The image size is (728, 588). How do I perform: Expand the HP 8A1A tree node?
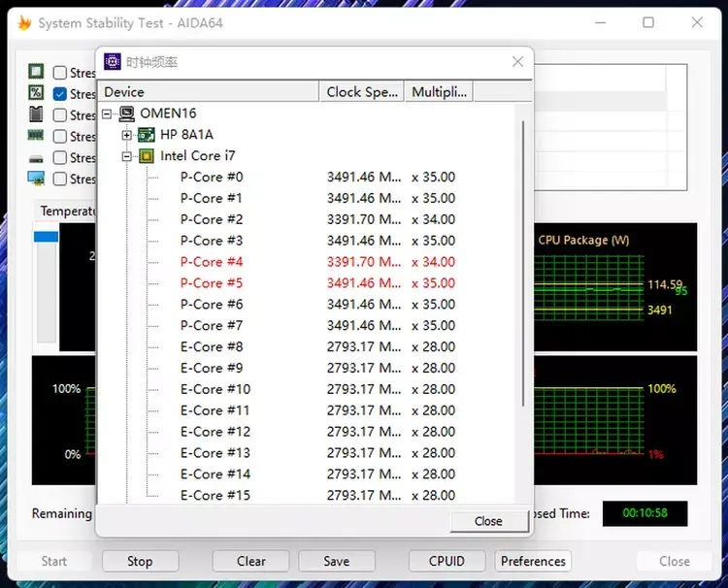[126, 135]
